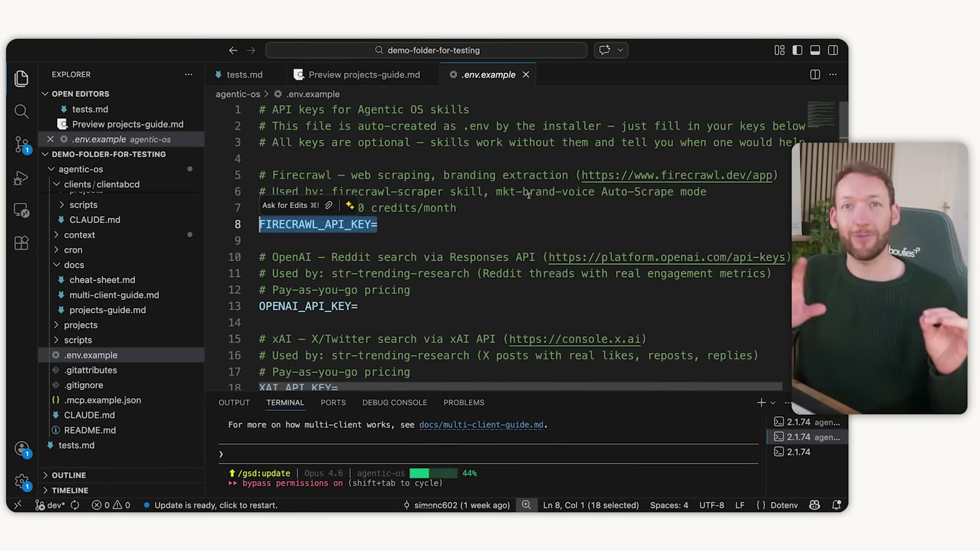Select the Terminal panel tab
Screen dimensions: 980x551
click(285, 403)
